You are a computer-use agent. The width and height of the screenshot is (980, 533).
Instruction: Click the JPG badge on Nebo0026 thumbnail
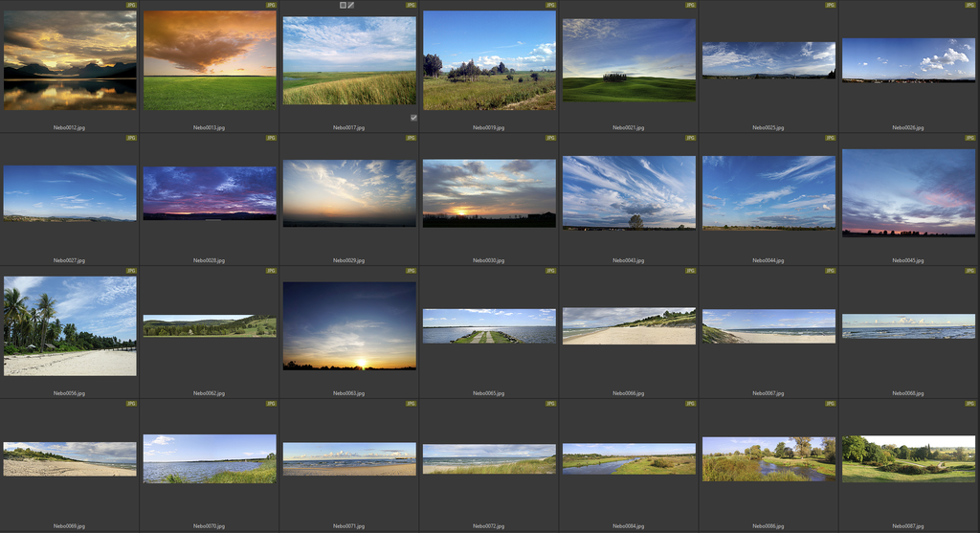click(x=970, y=5)
